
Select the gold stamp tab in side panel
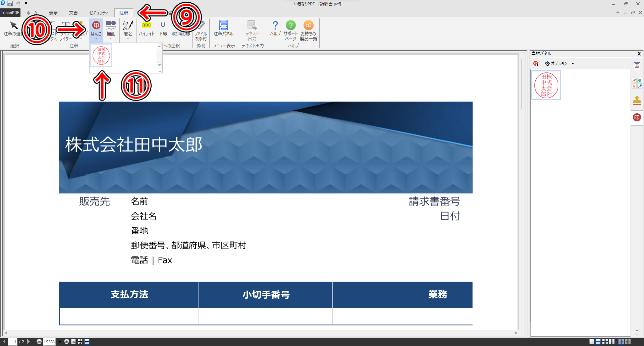(x=637, y=101)
